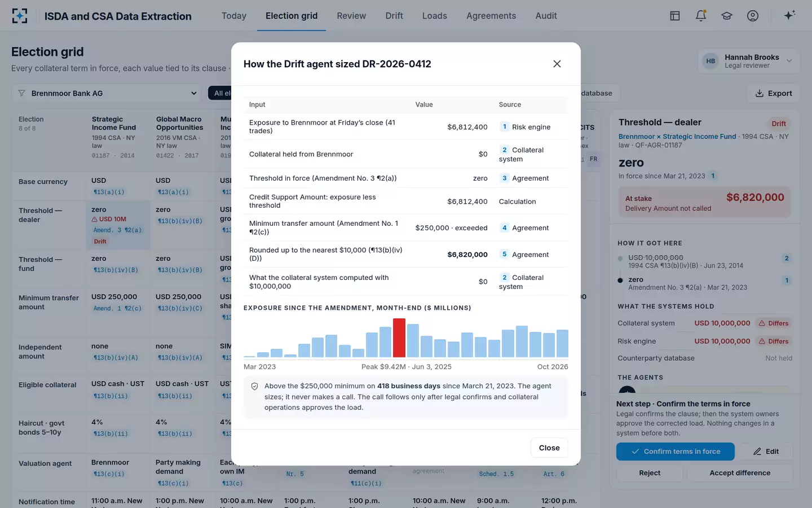Click the Edit button
Image resolution: width=812 pixels, height=508 pixels.
pyautogui.click(x=766, y=452)
